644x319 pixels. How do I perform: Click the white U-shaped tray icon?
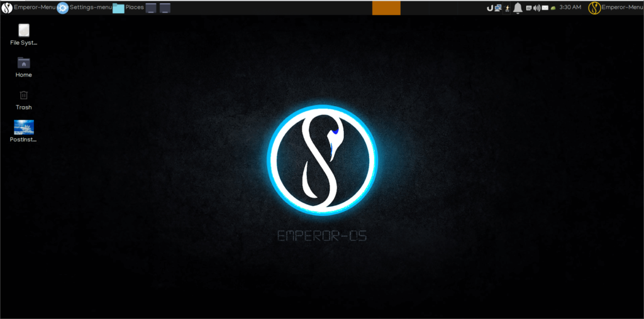click(490, 8)
